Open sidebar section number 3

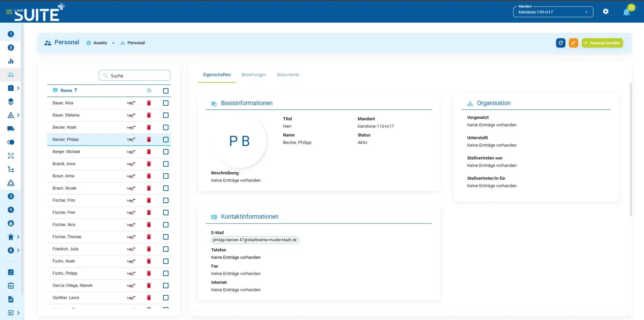(x=11, y=196)
